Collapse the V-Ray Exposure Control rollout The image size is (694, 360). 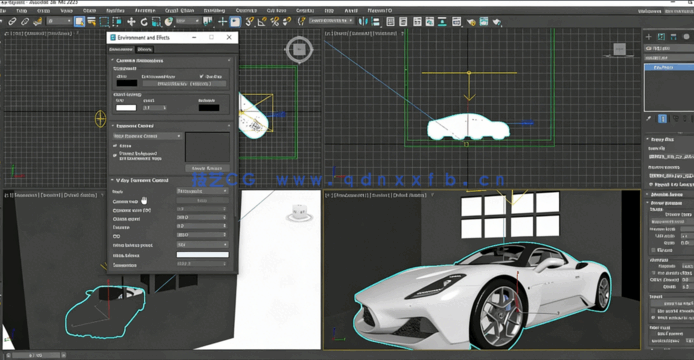(x=142, y=180)
